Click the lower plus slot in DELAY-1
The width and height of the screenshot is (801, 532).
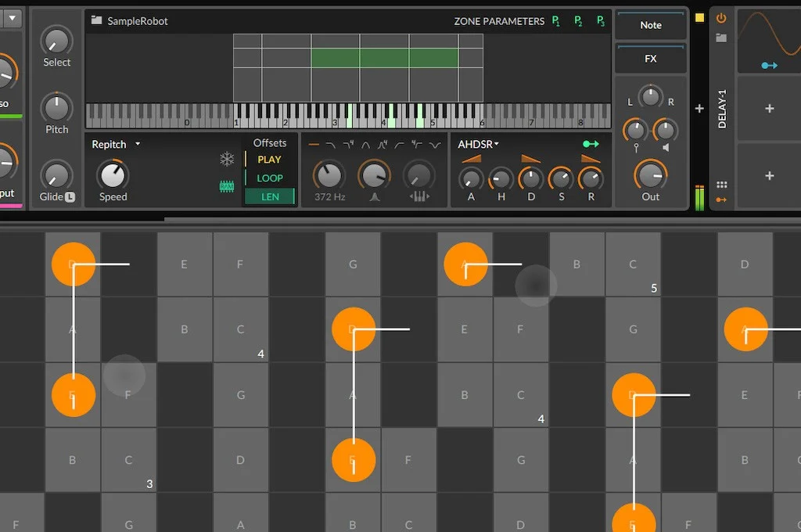(770, 176)
